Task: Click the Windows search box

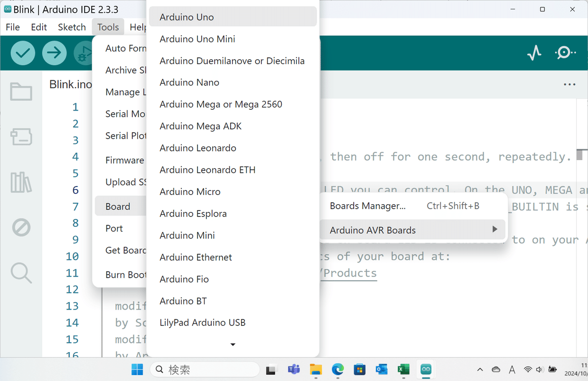Action: click(x=205, y=369)
